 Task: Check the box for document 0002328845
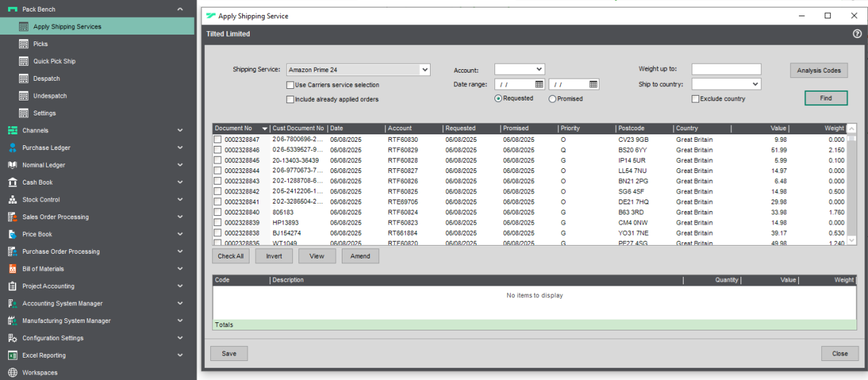click(218, 160)
